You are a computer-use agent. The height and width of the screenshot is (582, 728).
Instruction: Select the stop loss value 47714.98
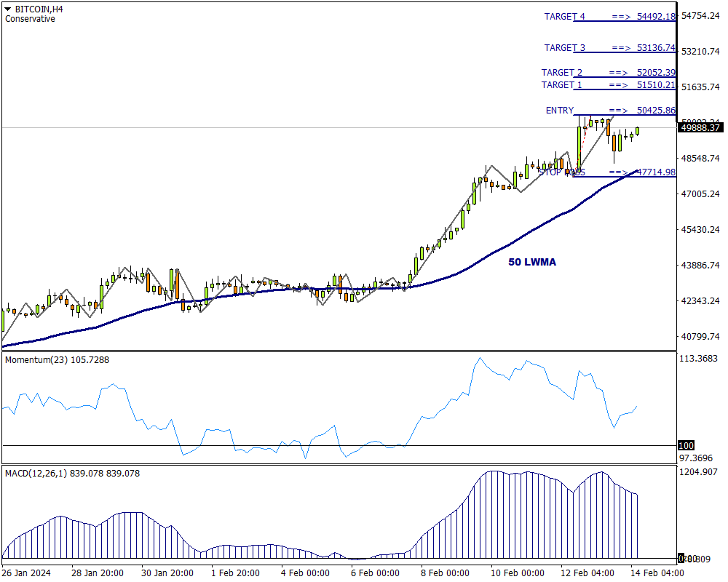point(656,172)
